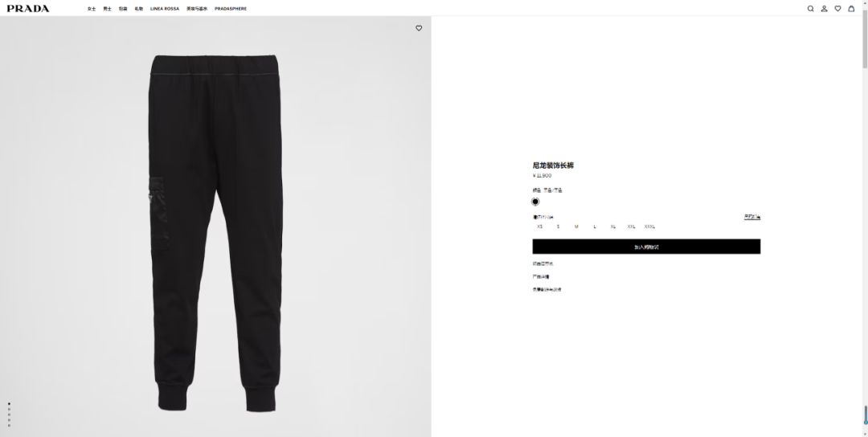Select size M
The image size is (868, 437).
click(x=576, y=227)
